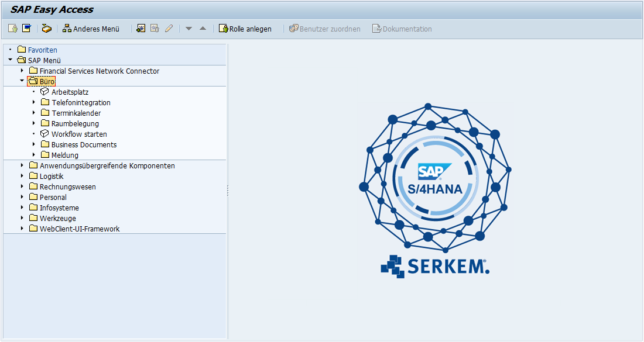Click the User menu toolbar icon
Viewport: 644px width, 342px height.
click(13, 29)
